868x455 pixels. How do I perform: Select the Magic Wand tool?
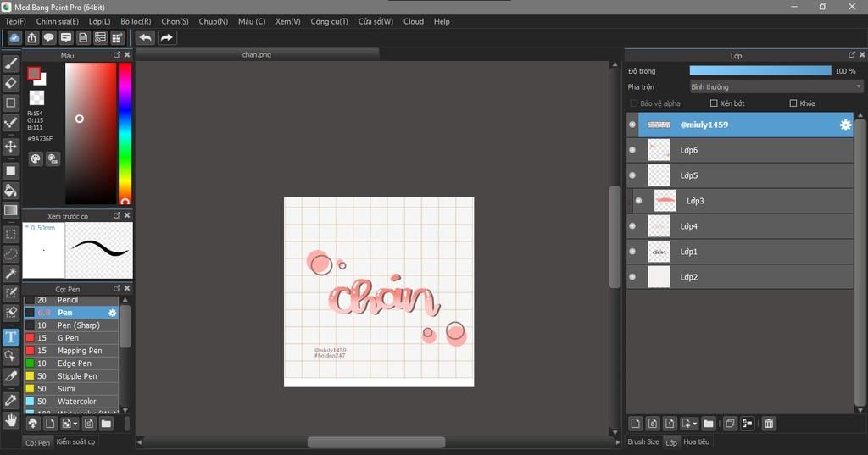[x=10, y=274]
